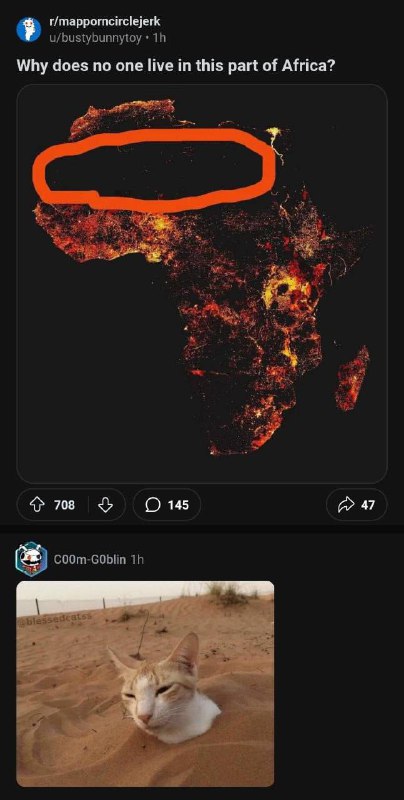Screen dimensions: 404x800
Task: Tap inside the orange circled Sahara region
Action: (x=156, y=171)
